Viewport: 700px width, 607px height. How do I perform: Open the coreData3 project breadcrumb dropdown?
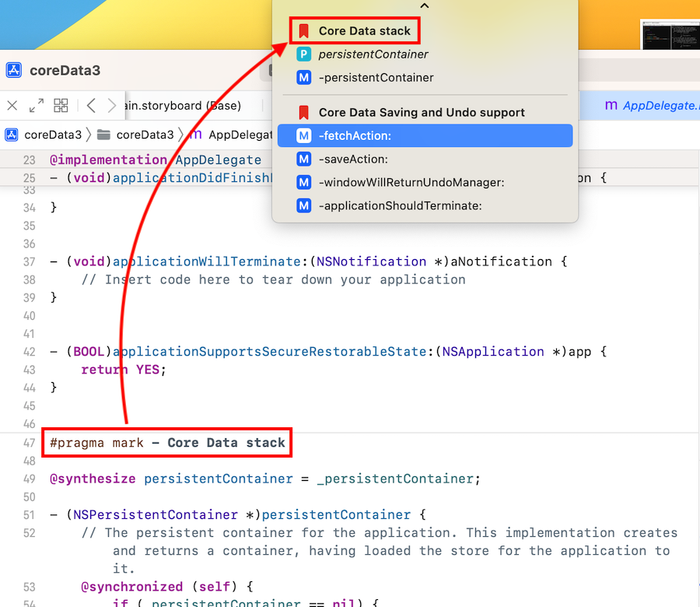pyautogui.click(x=52, y=135)
